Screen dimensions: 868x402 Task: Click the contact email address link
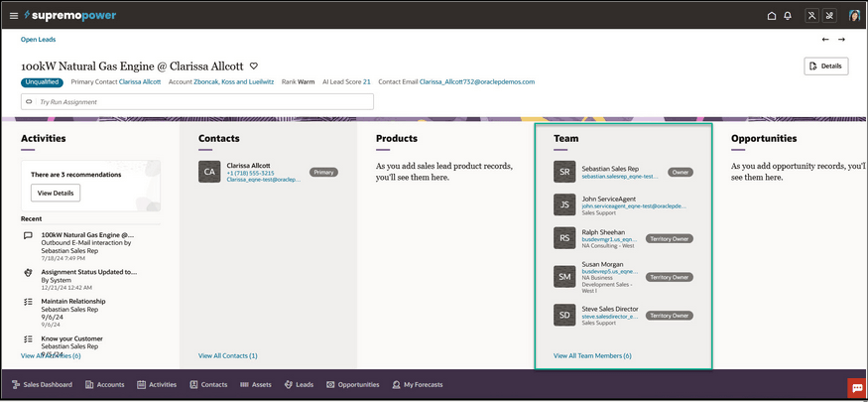pos(477,82)
